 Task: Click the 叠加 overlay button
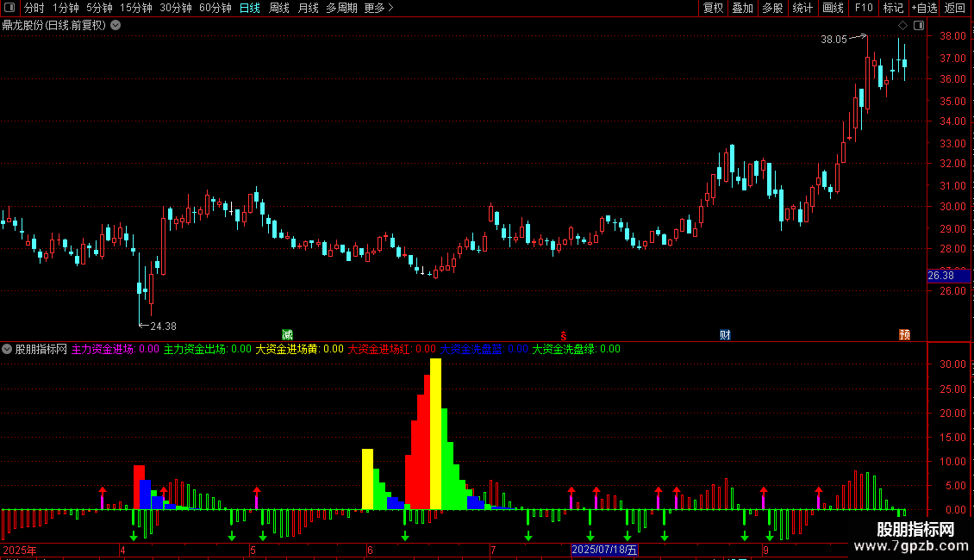point(742,8)
